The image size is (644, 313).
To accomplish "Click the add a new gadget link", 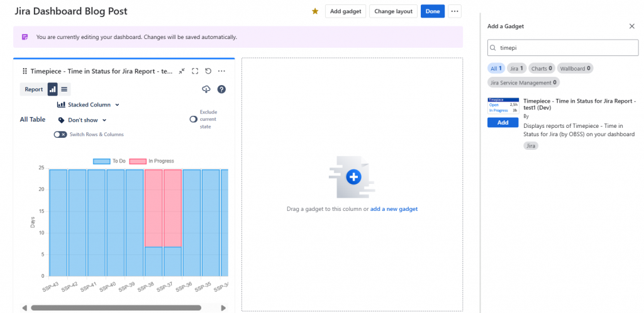I will (x=394, y=209).
